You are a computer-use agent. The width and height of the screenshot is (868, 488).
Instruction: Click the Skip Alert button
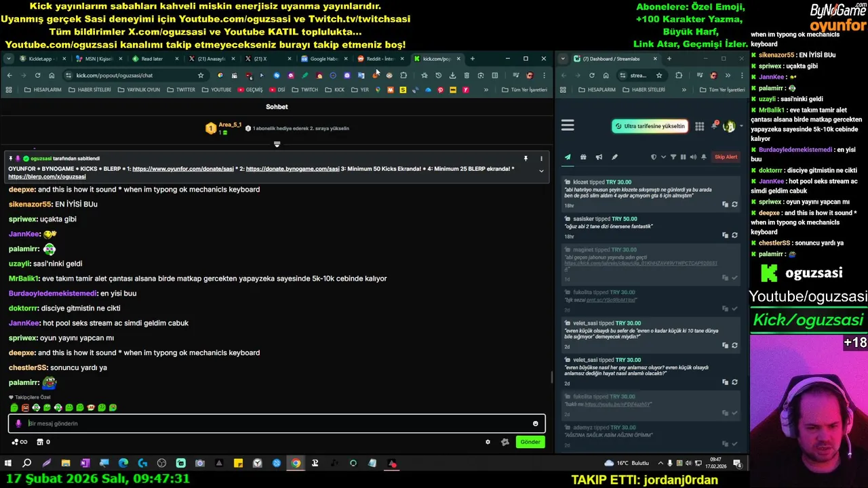tap(726, 157)
